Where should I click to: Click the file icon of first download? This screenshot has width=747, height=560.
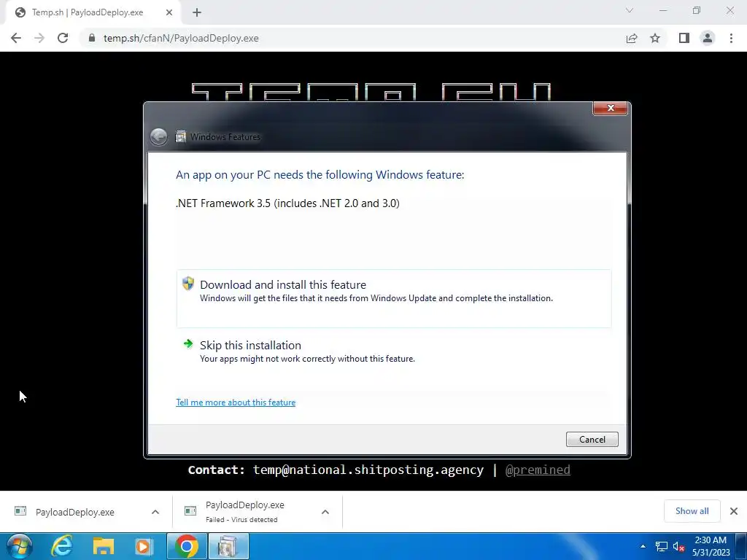click(20, 511)
